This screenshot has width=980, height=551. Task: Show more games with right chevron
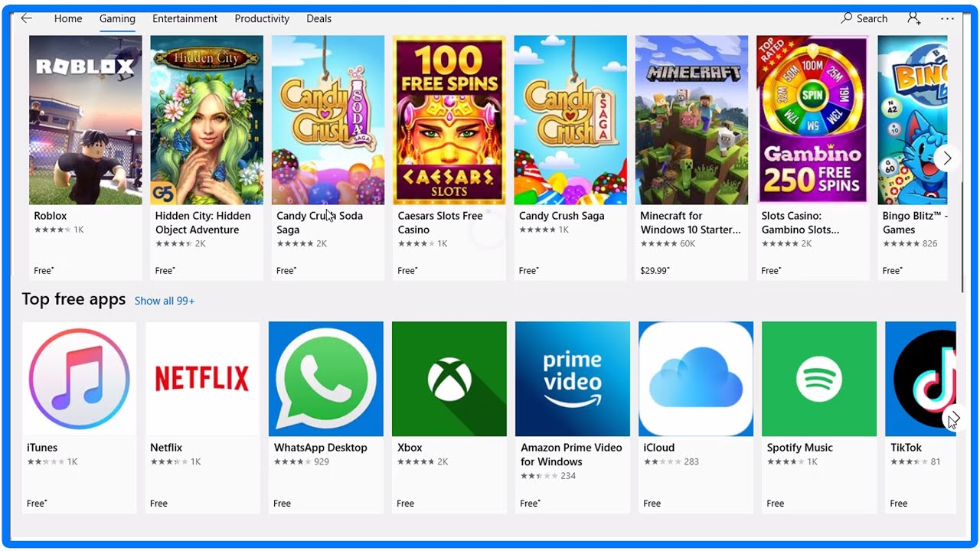point(947,158)
